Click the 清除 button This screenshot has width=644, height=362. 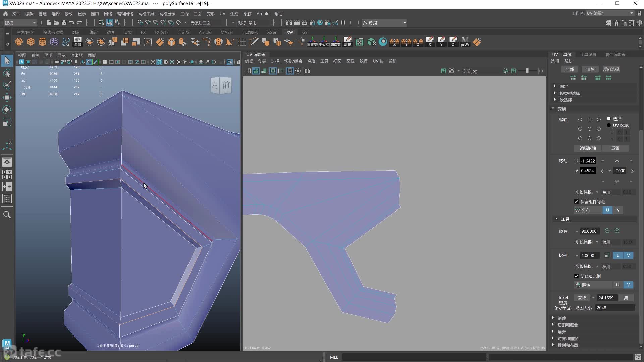(590, 69)
